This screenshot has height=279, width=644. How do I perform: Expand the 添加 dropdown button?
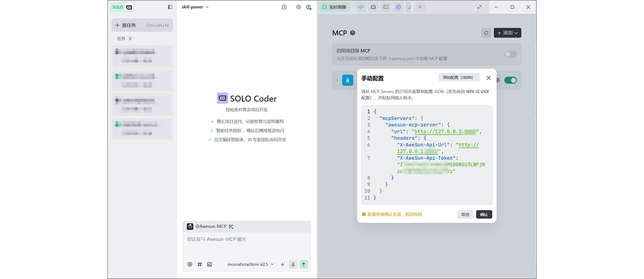(507, 33)
